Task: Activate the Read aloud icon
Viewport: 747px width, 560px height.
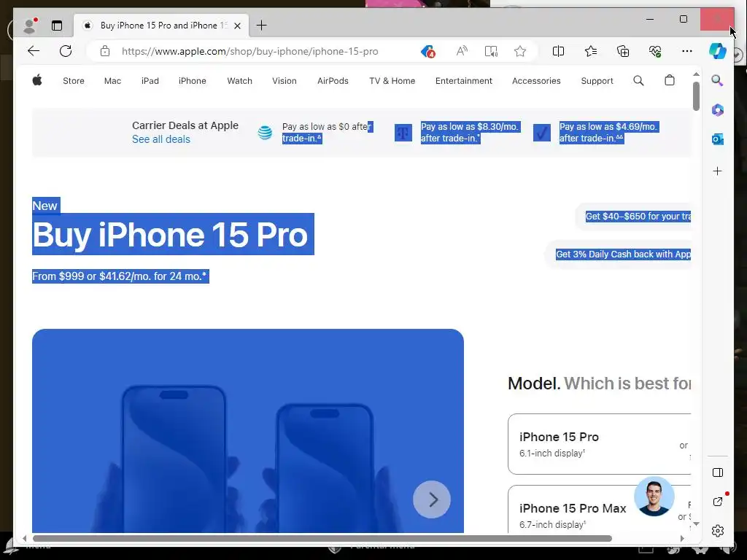Action: click(x=462, y=51)
